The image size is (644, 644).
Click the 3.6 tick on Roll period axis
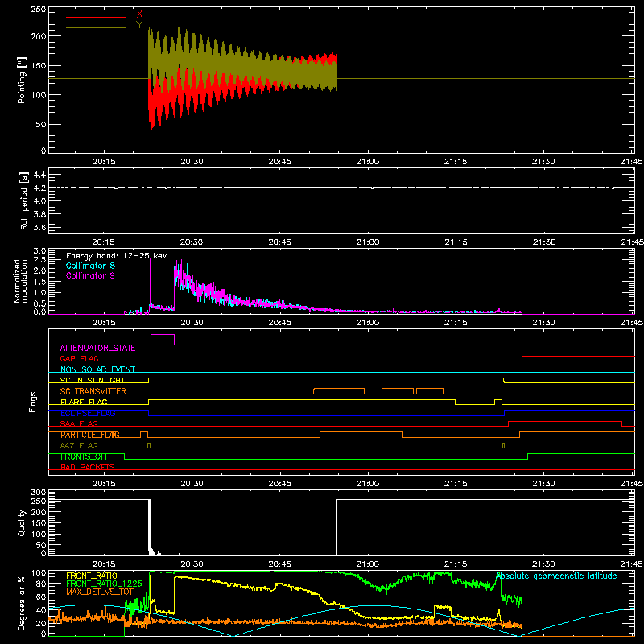pos(39,228)
